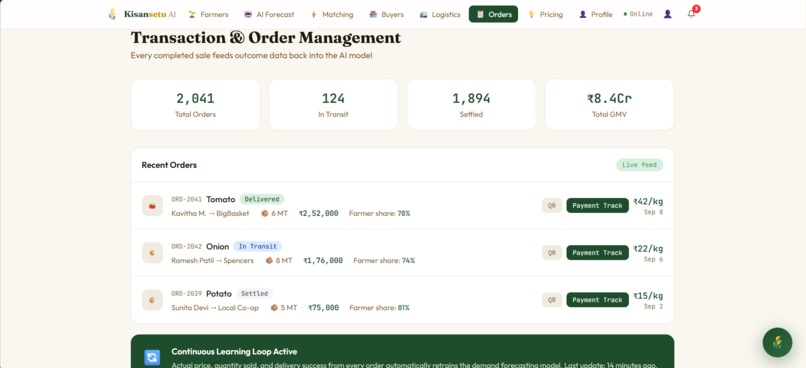
Task: Click the Kisansetu AI logo icon
Action: (x=112, y=14)
